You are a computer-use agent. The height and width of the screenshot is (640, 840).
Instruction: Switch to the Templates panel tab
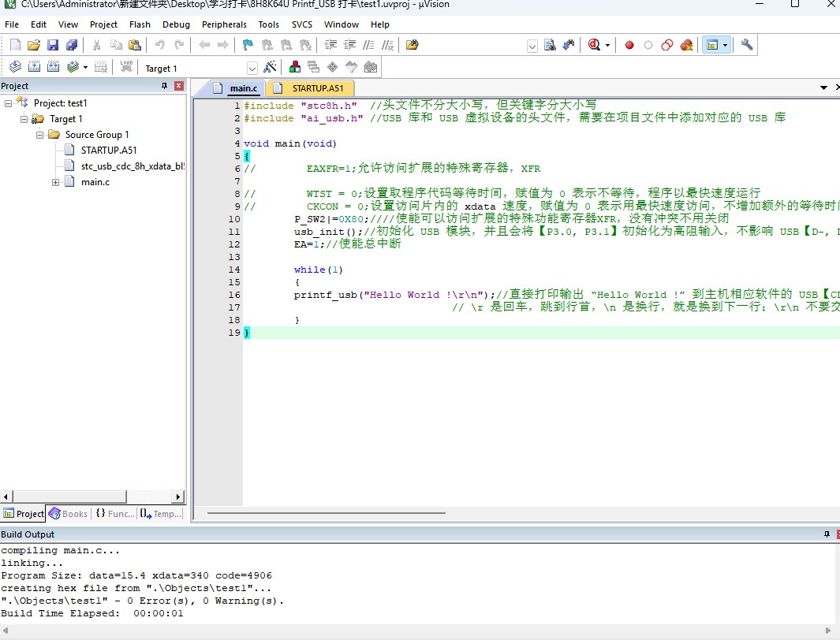pyautogui.click(x=161, y=514)
